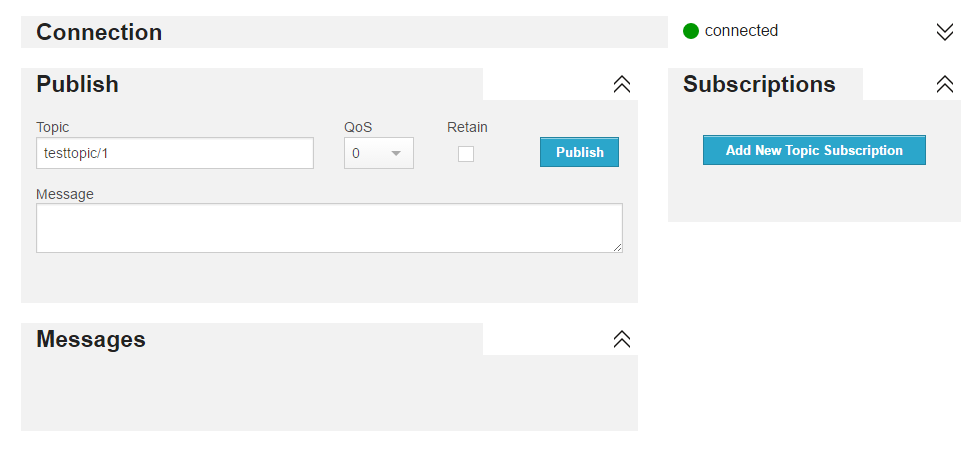Click Add New Topic Subscription
The height and width of the screenshot is (472, 974).
click(814, 150)
